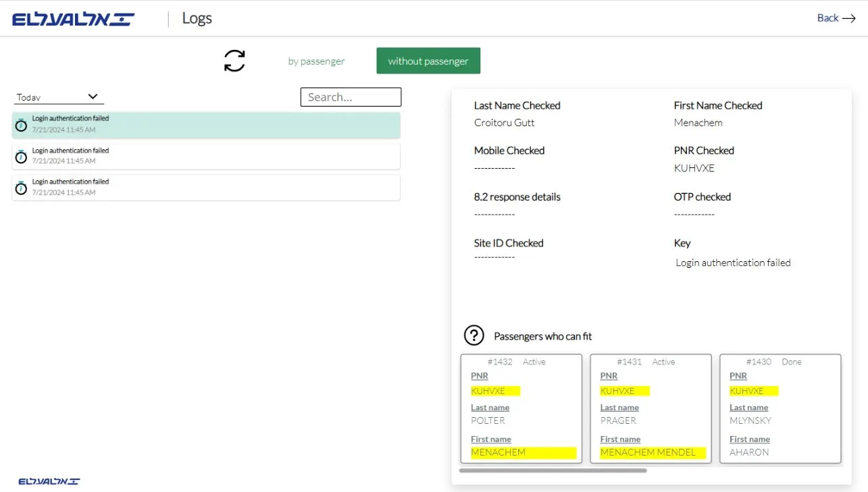Viewport: 868px width, 492px height.
Task: Switch to the "by passenger" tab
Action: pyautogui.click(x=316, y=61)
